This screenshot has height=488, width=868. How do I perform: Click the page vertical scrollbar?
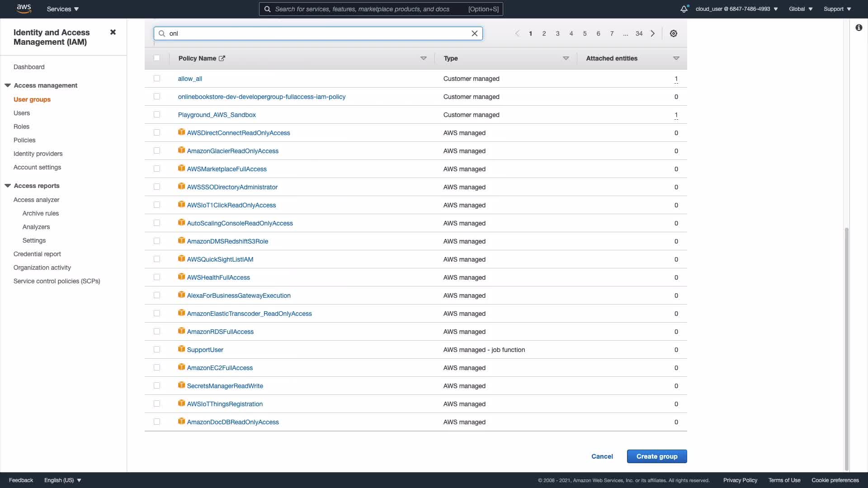(846, 348)
